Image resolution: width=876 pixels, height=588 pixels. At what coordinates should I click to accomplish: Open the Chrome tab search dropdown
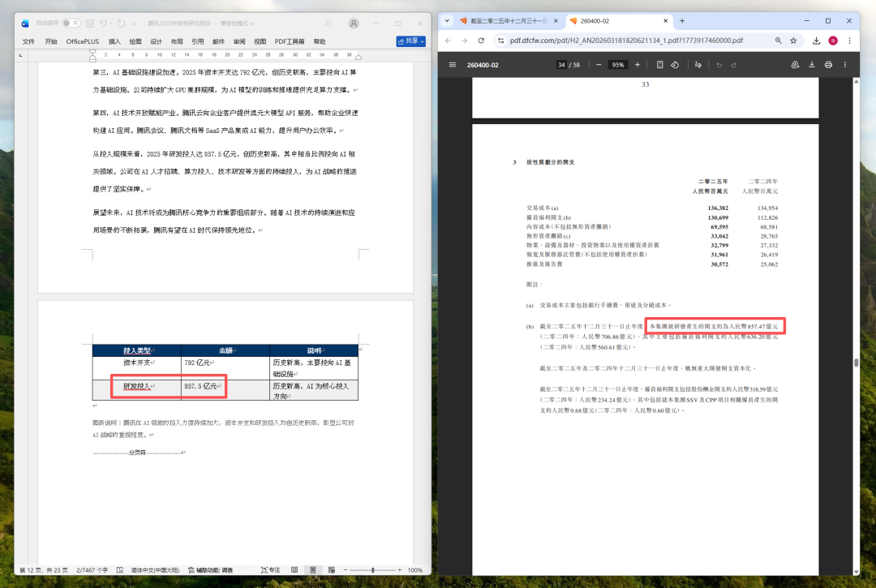[x=447, y=20]
